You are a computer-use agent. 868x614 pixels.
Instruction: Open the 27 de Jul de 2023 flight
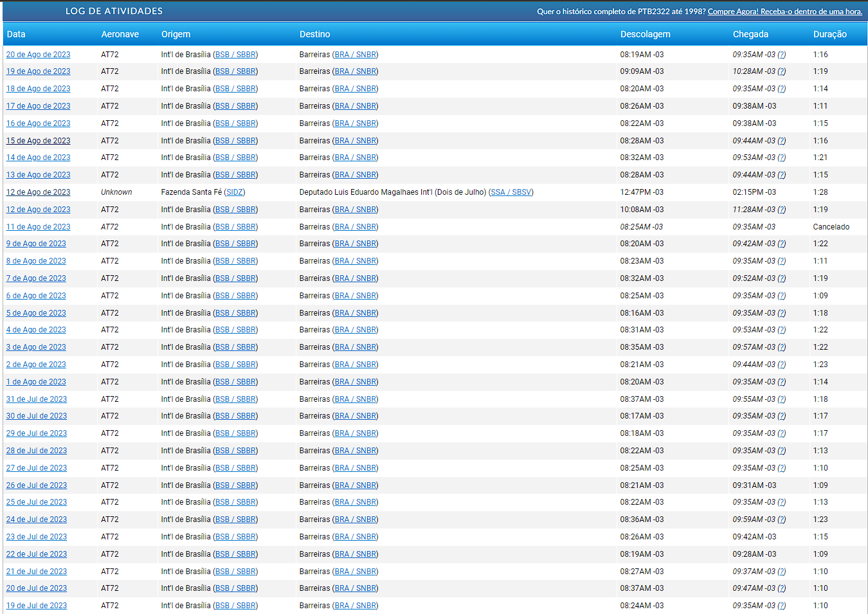37,468
